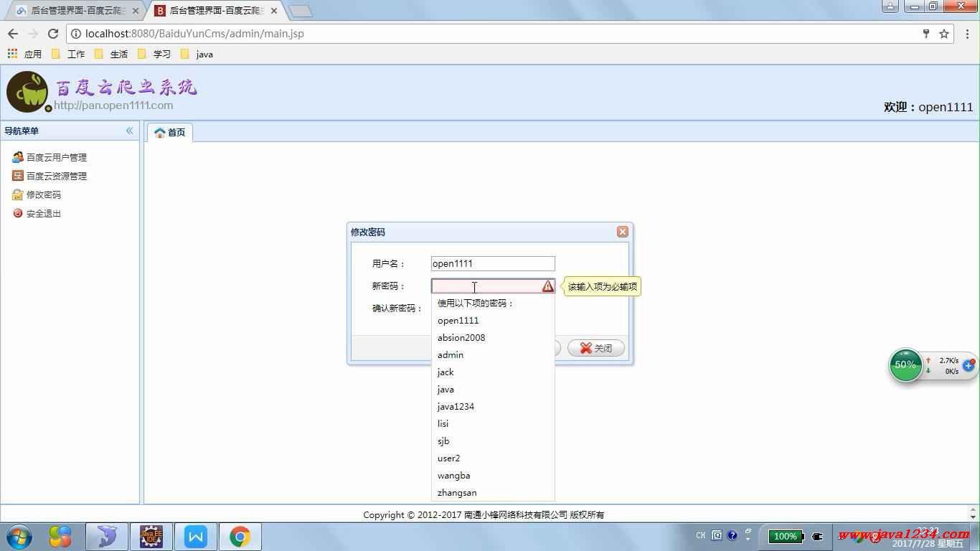Click the 100% battery indicator
The width and height of the screenshot is (980, 551).
(785, 536)
